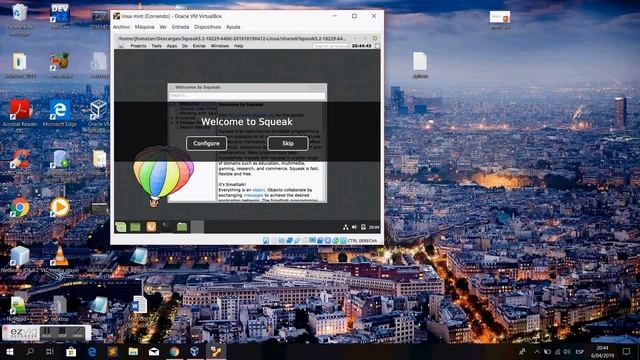Open the Squeak Tools menu

click(x=157, y=46)
